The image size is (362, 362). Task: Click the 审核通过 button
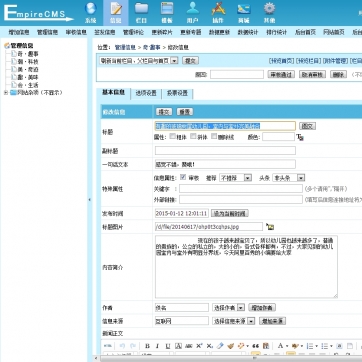pyautogui.click(x=281, y=74)
